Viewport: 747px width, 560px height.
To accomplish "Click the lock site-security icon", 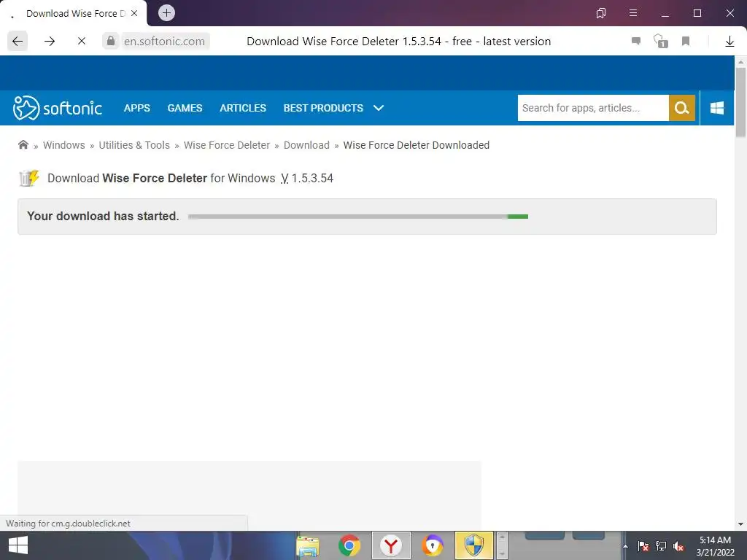I will (111, 41).
